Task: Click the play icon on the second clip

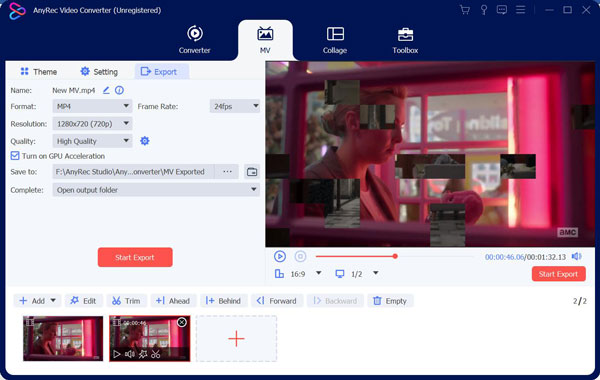Action: pos(117,354)
